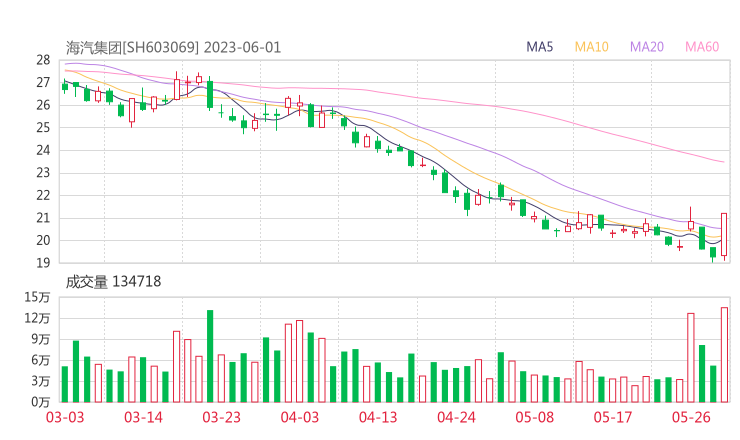Image resolution: width=740 pixels, height=440 pixels.
Task: Click the 04-24 date axis label
Action: [456, 417]
